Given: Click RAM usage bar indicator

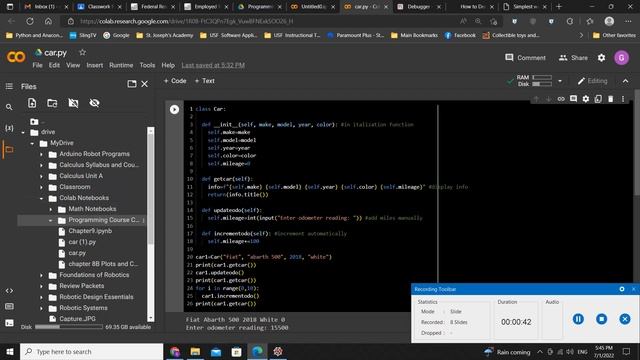Looking at the screenshot, I should pos(542,77).
